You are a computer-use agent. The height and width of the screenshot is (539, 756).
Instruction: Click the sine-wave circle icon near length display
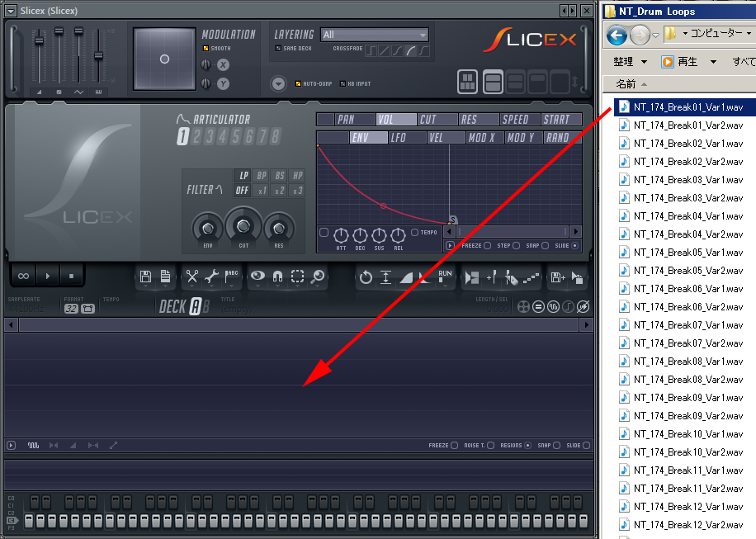pyautogui.click(x=554, y=306)
